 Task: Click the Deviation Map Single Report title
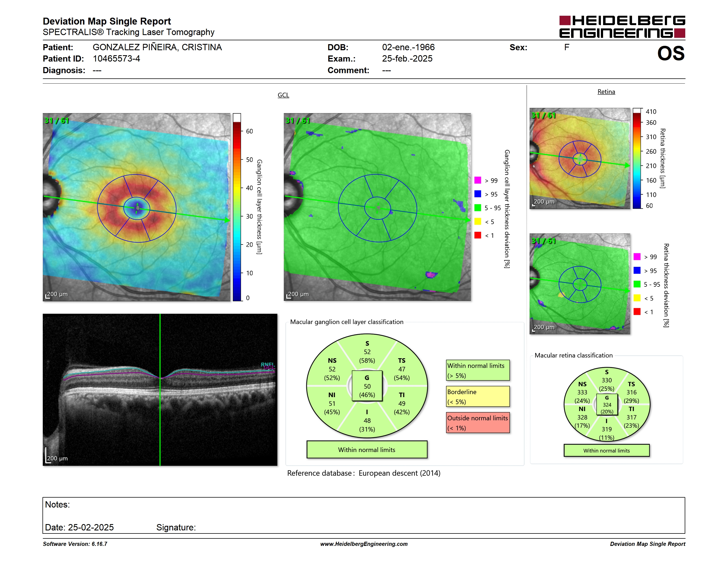coord(107,21)
